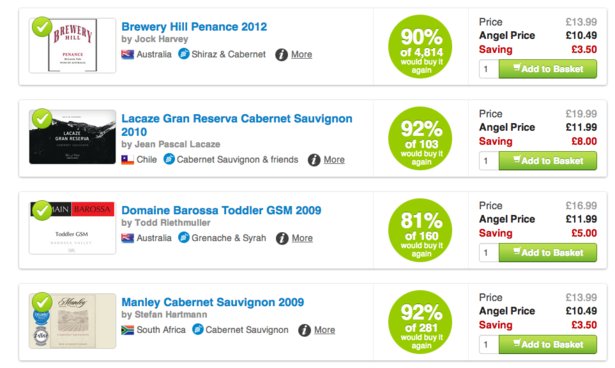Click the info icon beside Lacaze Gran Reserva
The image size is (615, 368).
[x=314, y=160]
